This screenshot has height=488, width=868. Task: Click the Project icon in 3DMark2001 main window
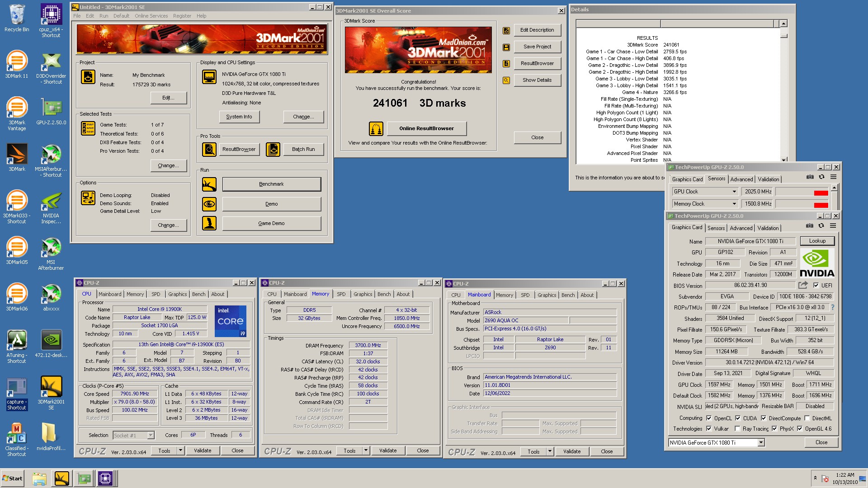88,77
